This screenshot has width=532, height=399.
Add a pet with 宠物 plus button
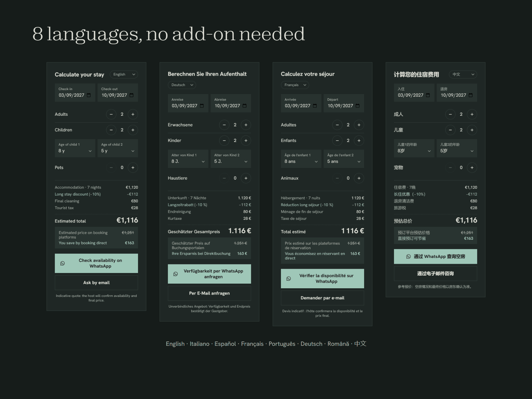click(x=472, y=168)
